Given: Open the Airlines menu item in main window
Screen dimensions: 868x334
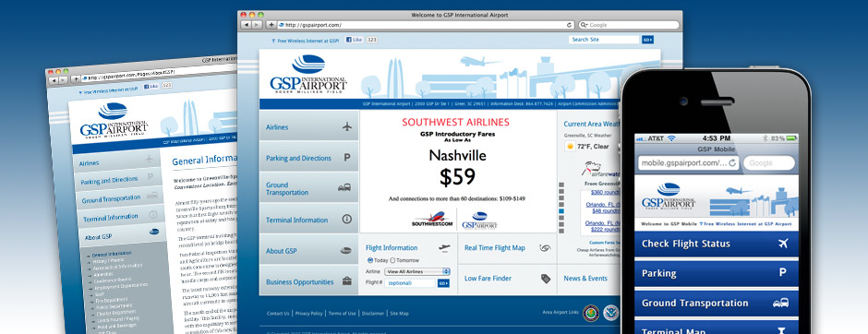Looking at the screenshot, I should click(x=309, y=126).
